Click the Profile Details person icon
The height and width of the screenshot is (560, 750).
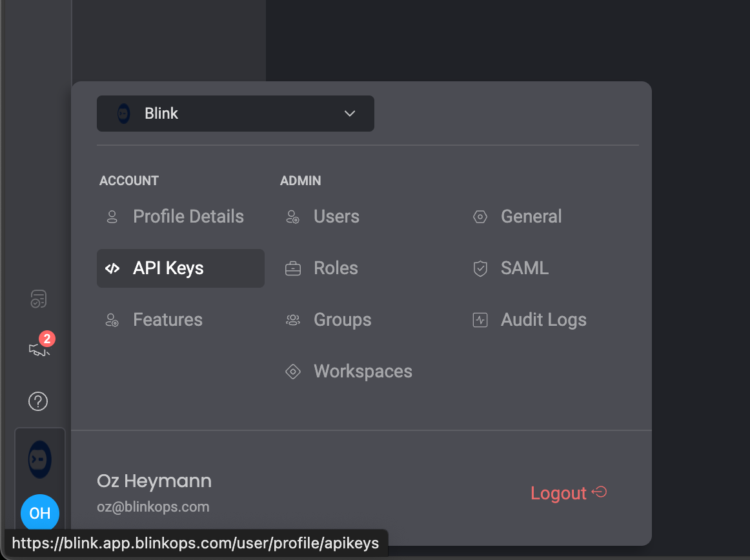tap(112, 217)
